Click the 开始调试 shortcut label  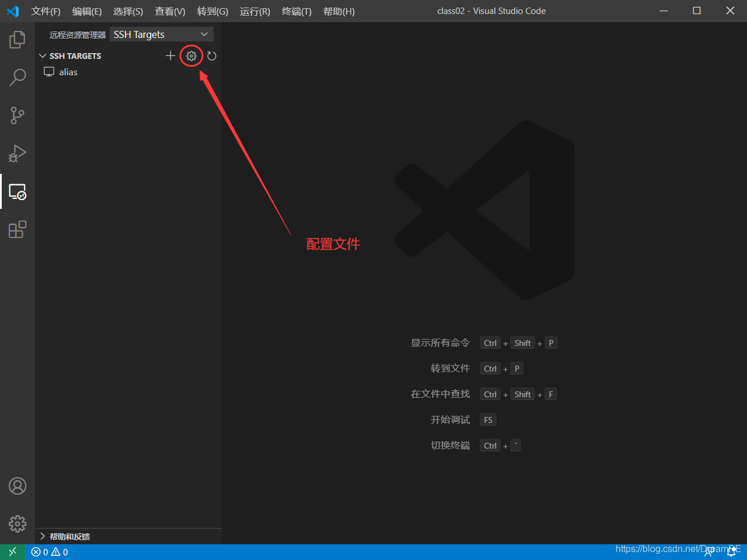pyautogui.click(x=450, y=420)
